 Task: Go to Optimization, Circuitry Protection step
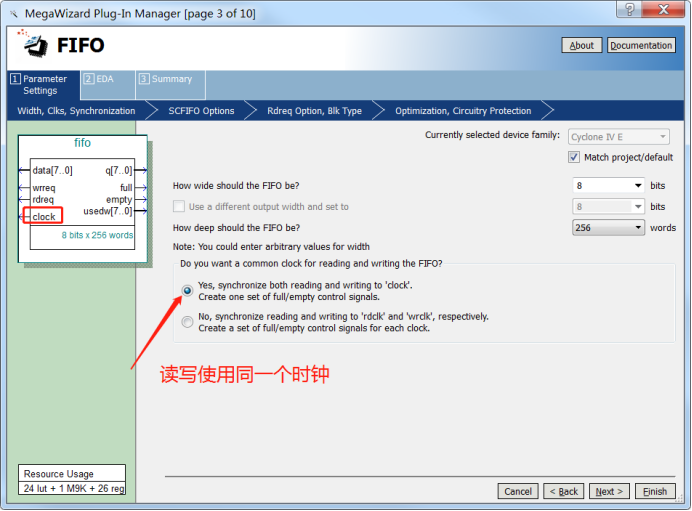463,111
